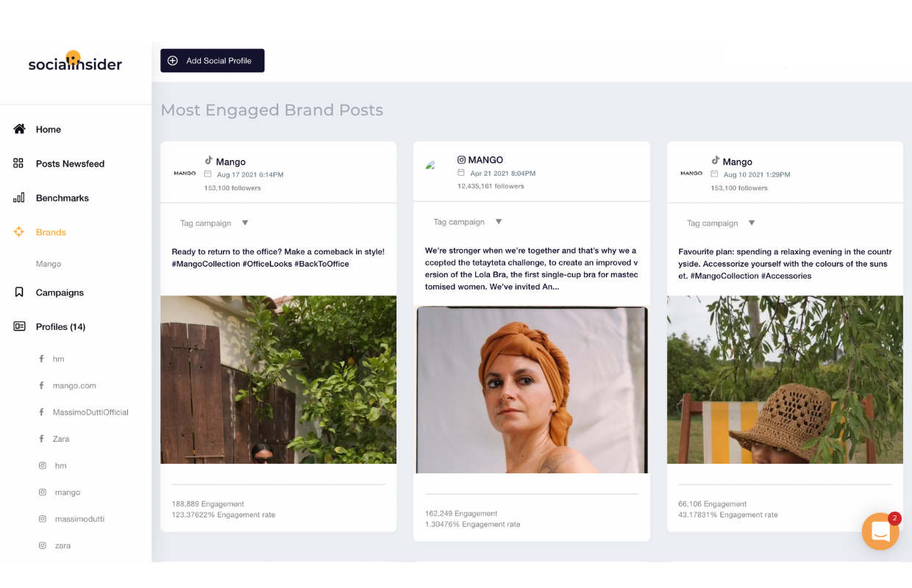Viewport: 912px width, 588px height.
Task: Click the Instagram icon beside massimodutti
Action: click(x=43, y=519)
